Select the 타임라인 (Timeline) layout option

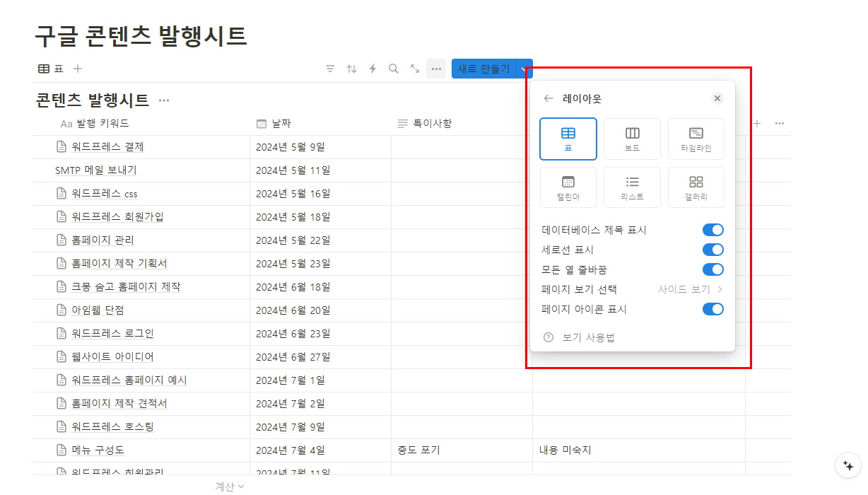pos(696,139)
